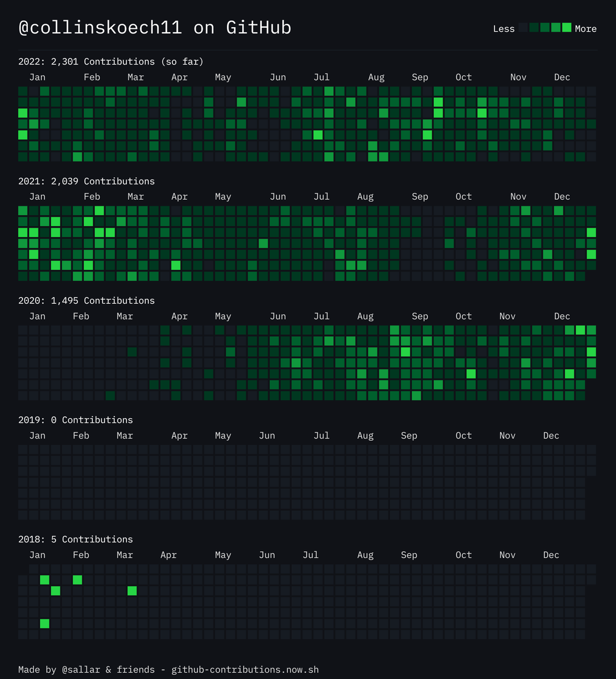Image resolution: width=616 pixels, height=679 pixels.
Task: Select the middle legend color swatch
Action: pos(545,27)
